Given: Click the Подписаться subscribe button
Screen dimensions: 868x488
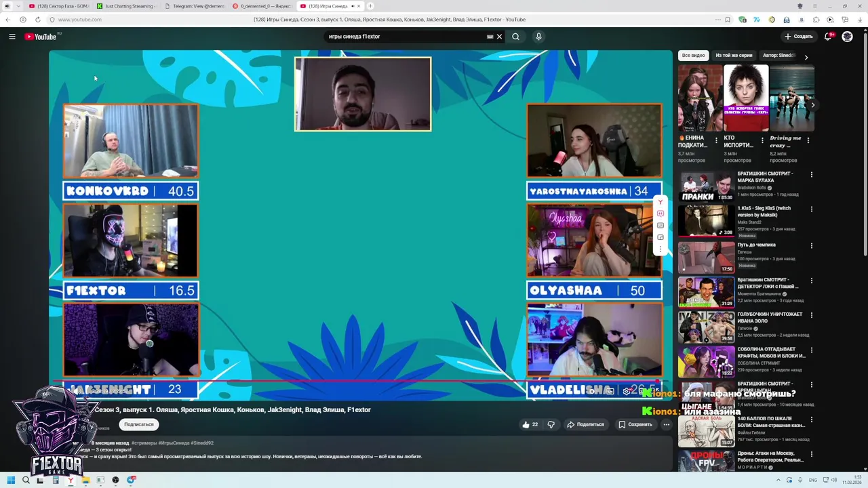Looking at the screenshot, I should click(x=139, y=424).
